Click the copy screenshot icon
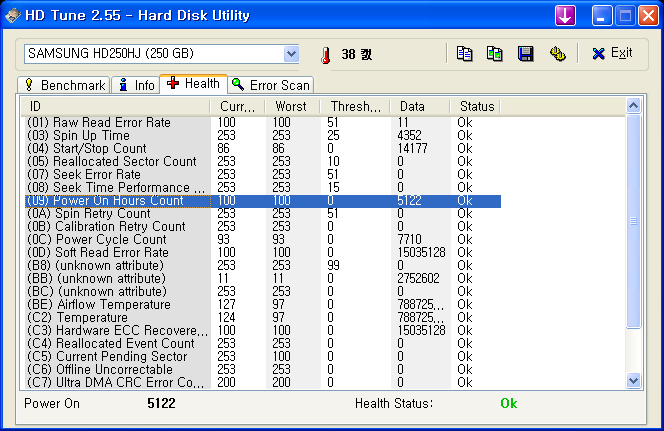The height and width of the screenshot is (431, 664). pyautogui.click(x=495, y=54)
